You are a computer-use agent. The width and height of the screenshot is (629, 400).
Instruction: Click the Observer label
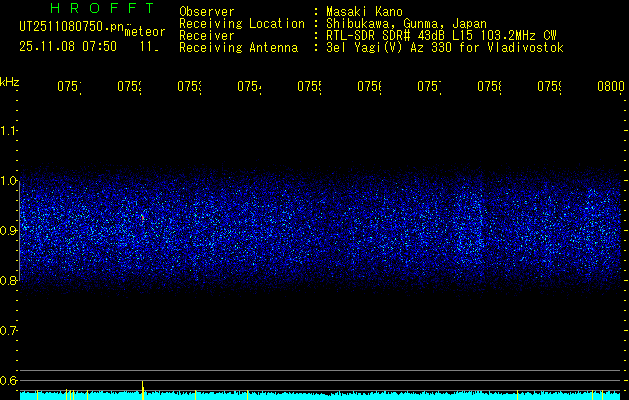click(207, 12)
